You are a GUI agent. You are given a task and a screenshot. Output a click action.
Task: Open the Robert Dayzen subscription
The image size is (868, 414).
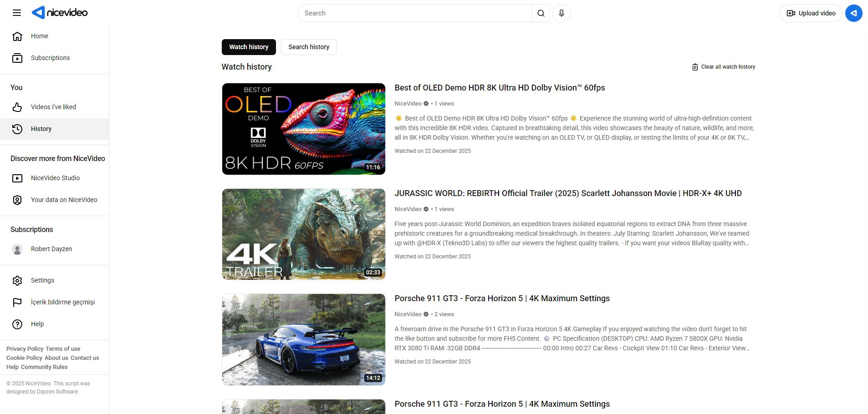click(x=55, y=249)
